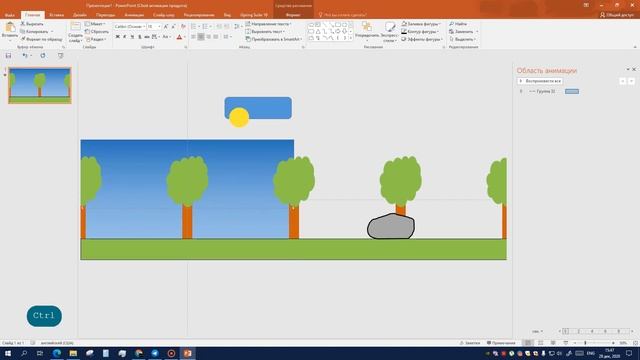Expand the Section dropdown
This screenshot has height=360, width=640.
pos(96,39)
